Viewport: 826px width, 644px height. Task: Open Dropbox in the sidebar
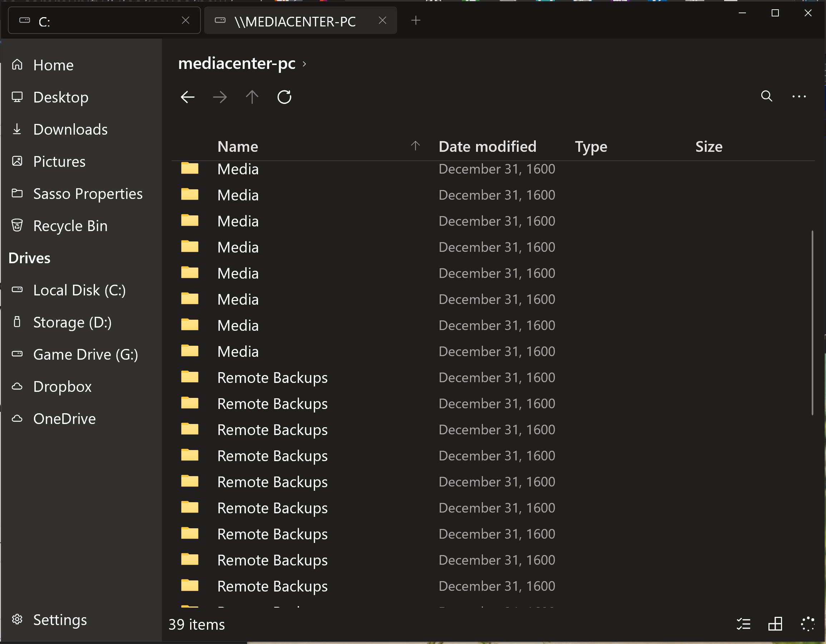click(81, 386)
